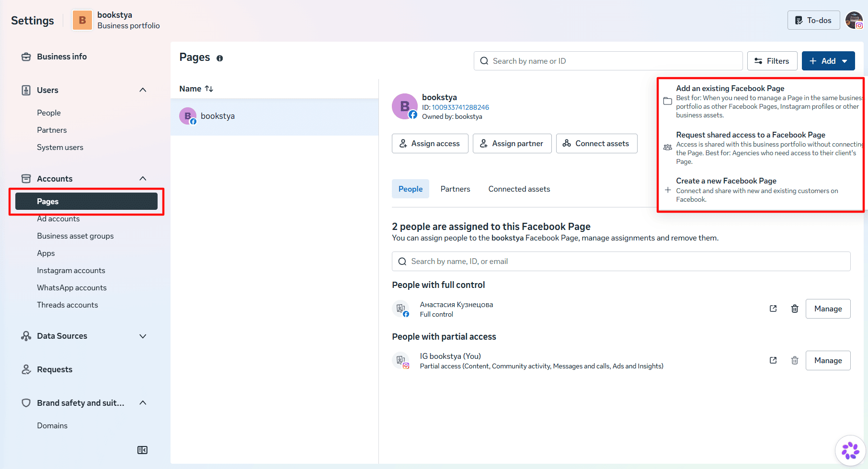Collapse the Users section chevron
The height and width of the screenshot is (469, 868).
[143, 90]
